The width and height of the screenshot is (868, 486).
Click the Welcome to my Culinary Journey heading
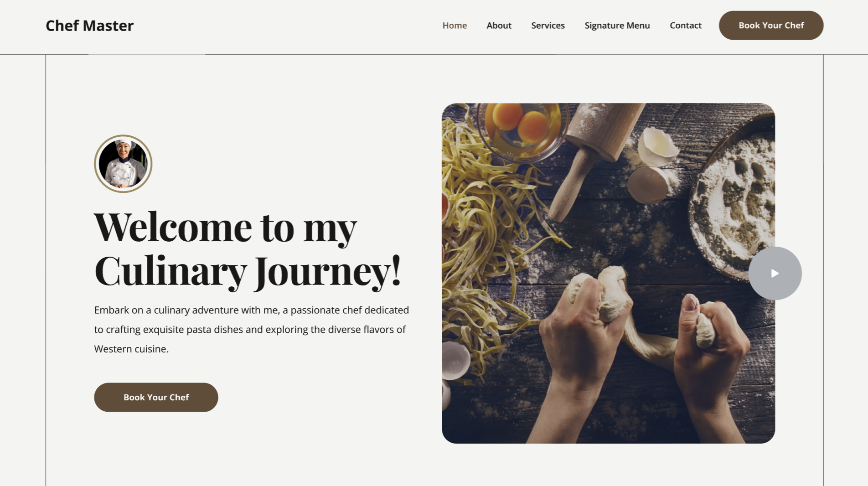click(x=248, y=249)
